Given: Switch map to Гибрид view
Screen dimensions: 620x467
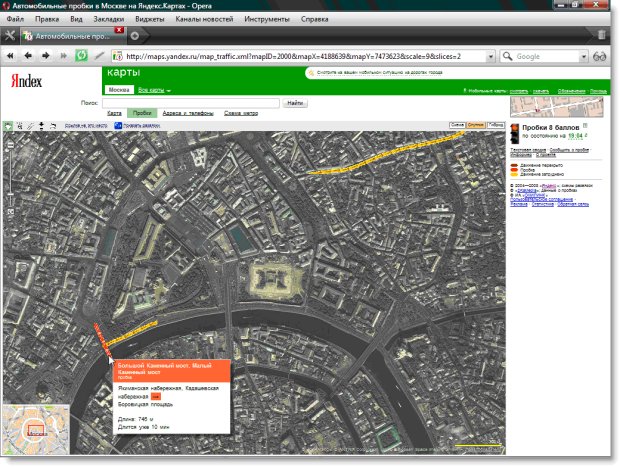Looking at the screenshot, I should click(x=495, y=125).
